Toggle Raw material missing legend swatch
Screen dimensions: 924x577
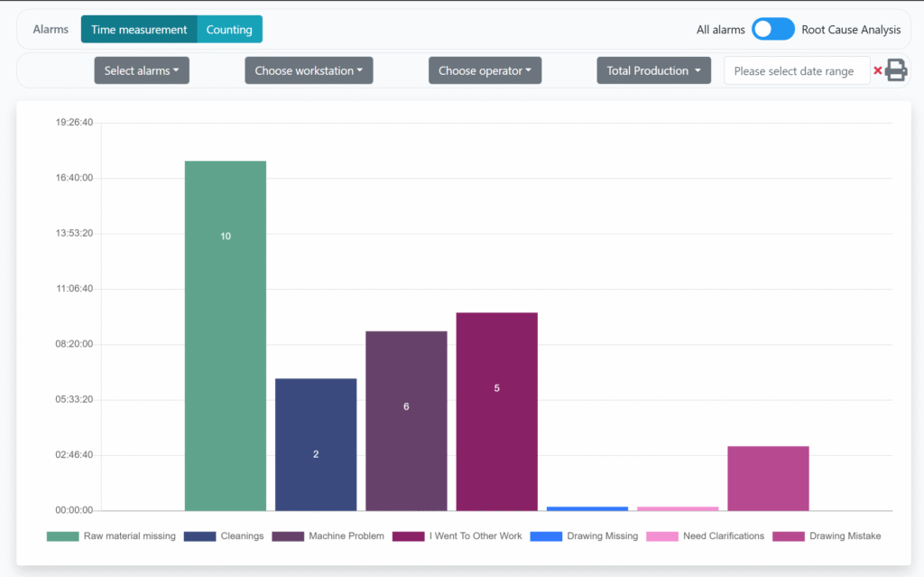tap(62, 536)
